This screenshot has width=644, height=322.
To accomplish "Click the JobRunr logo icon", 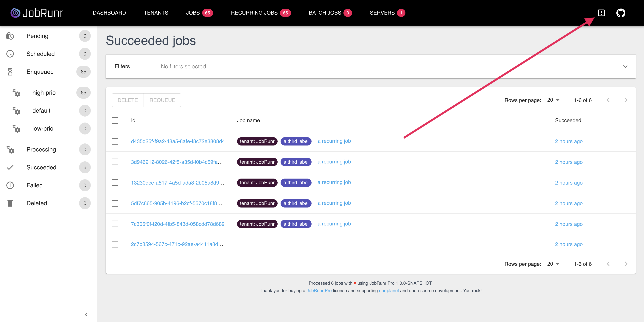I will (15, 13).
